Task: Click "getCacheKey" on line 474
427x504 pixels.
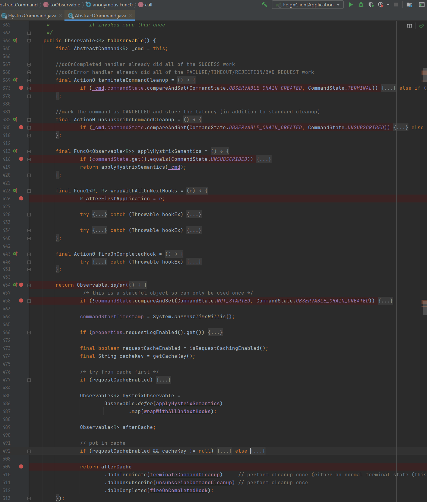Action: pos(169,356)
